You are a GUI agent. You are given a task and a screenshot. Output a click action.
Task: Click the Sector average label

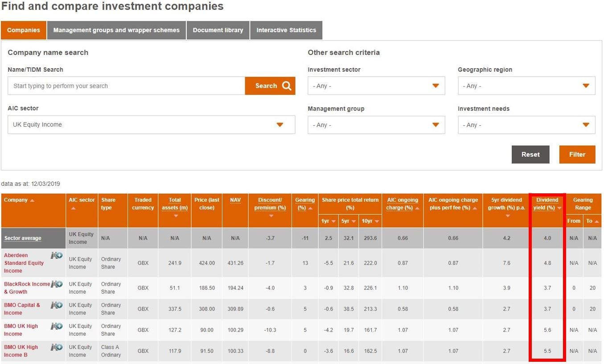[x=23, y=238]
